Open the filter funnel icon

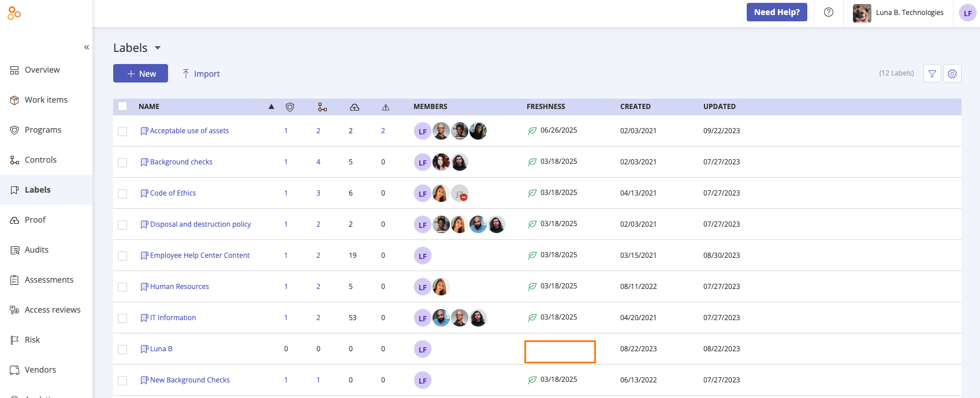coord(933,73)
